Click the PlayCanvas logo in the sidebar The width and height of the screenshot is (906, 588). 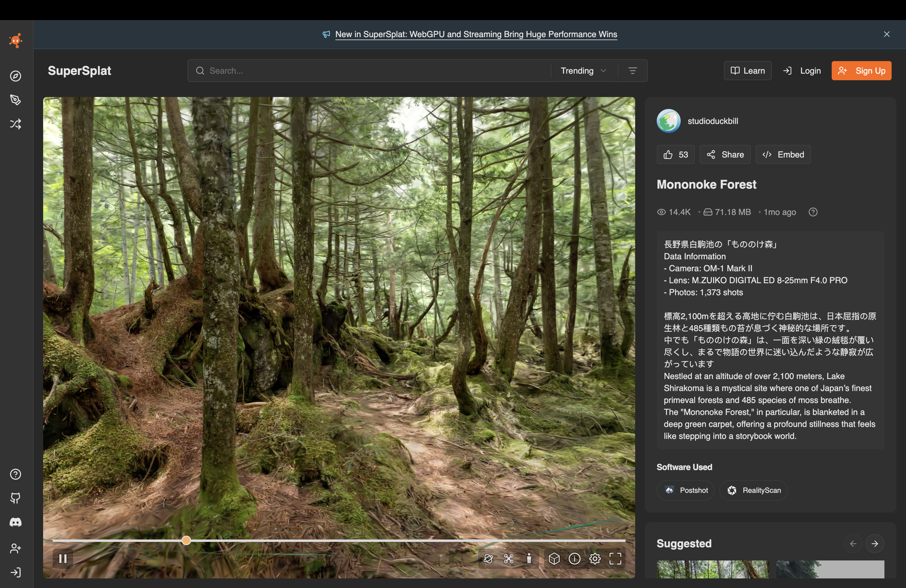(16, 40)
